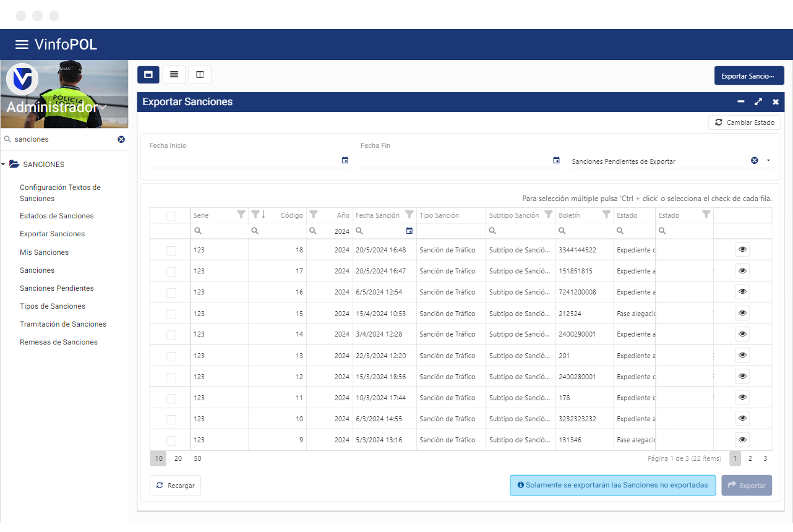Click the Serie column filter icon

tap(241, 215)
